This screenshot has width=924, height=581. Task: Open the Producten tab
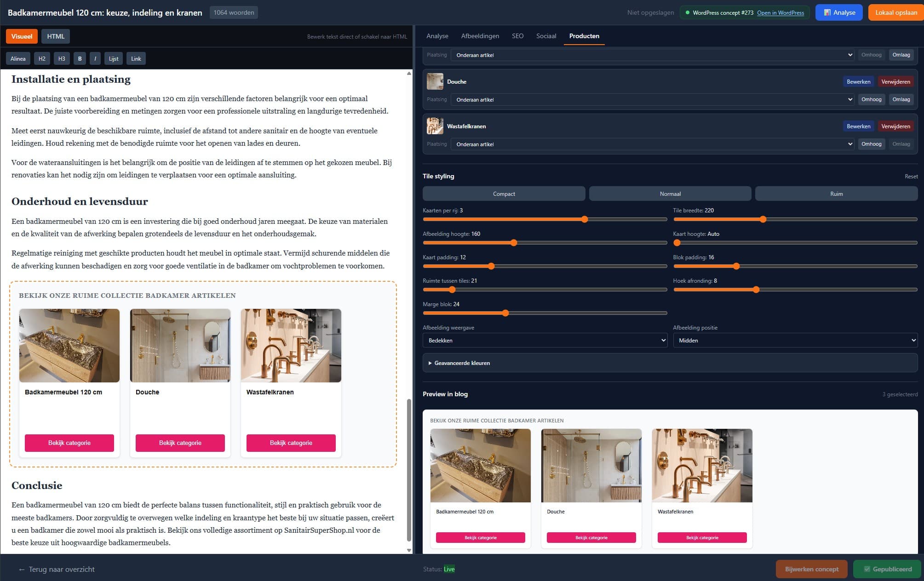point(584,36)
